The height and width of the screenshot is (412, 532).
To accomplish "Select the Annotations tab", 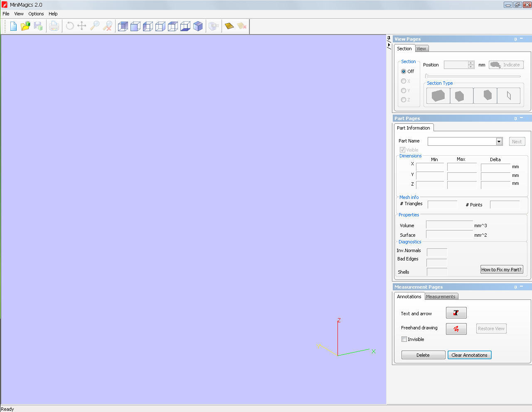I will 409,297.
